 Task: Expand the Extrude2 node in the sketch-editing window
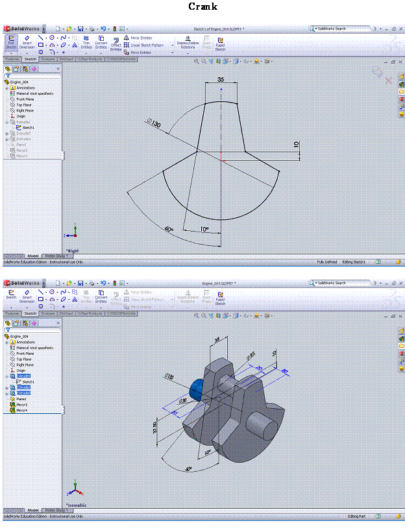point(6,134)
